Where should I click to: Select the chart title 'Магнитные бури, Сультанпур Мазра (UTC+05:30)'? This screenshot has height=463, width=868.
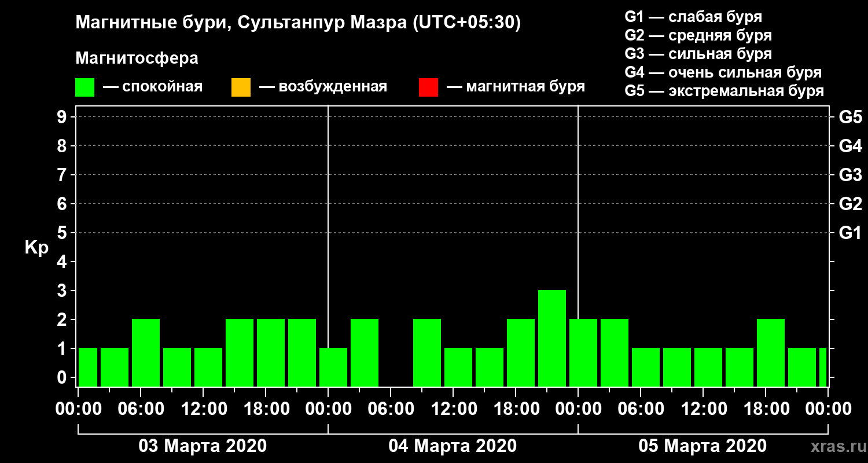coord(299,23)
